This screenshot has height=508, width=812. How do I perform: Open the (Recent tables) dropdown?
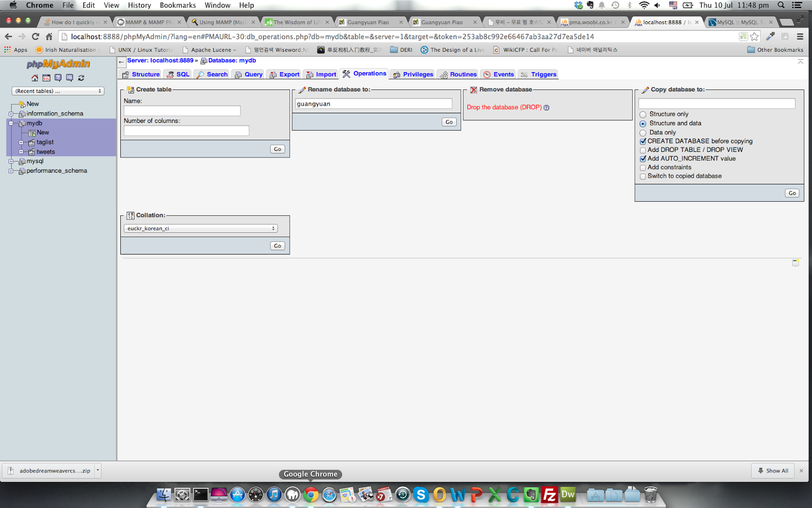point(57,91)
